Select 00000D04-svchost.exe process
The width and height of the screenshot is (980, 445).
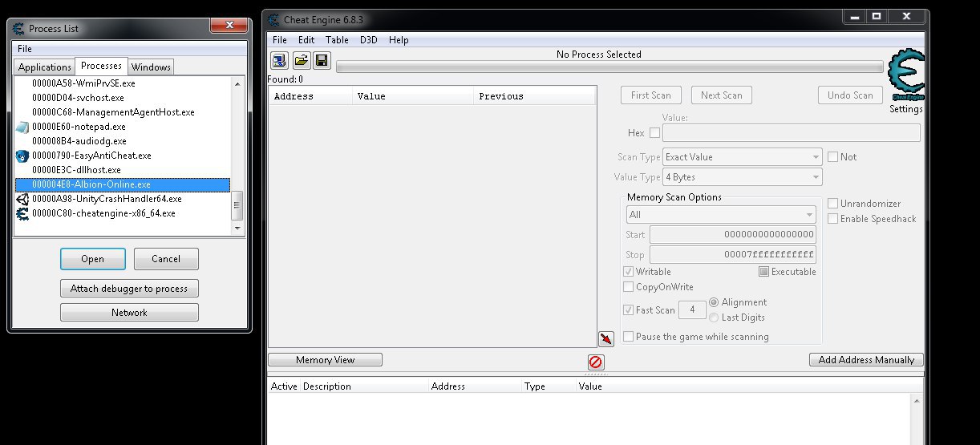123,98
